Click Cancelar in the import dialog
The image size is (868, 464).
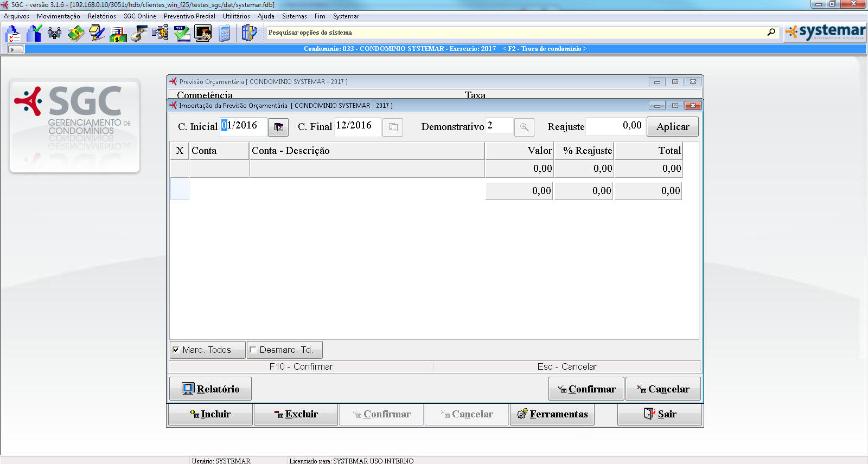click(663, 389)
